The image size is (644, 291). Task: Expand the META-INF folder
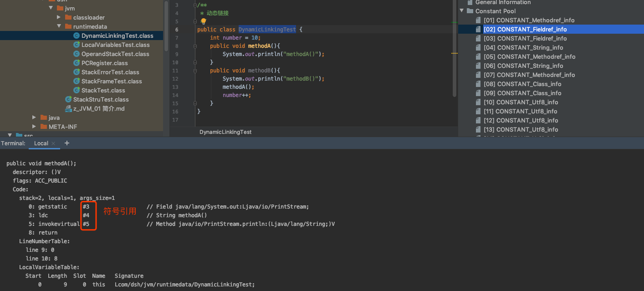click(34, 127)
